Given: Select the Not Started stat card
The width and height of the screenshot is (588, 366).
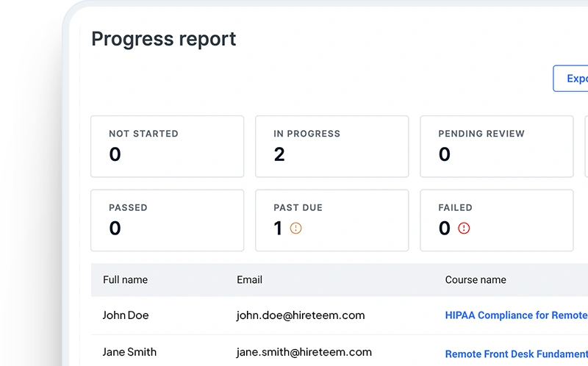Looking at the screenshot, I should [167, 146].
